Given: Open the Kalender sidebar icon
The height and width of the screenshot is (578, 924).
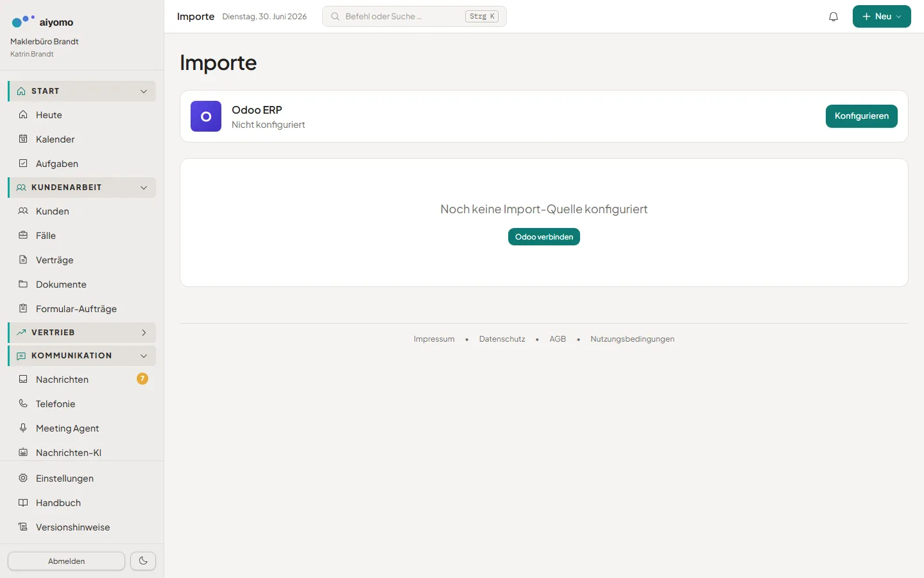Looking at the screenshot, I should coord(23,139).
